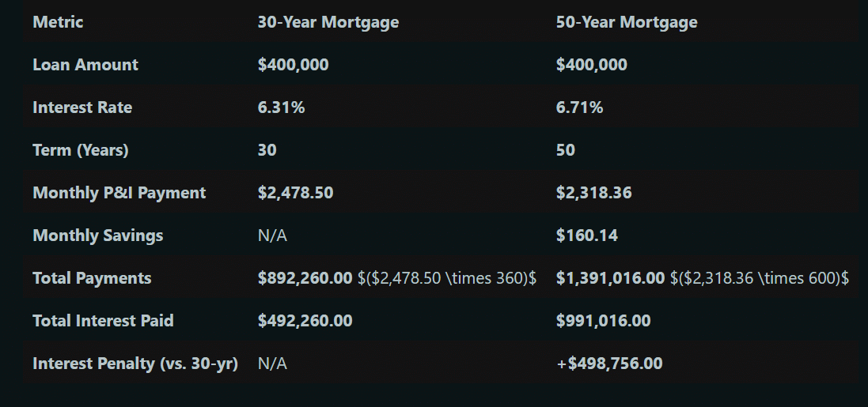Select the "50-Year Mortgage" column header

point(627,22)
